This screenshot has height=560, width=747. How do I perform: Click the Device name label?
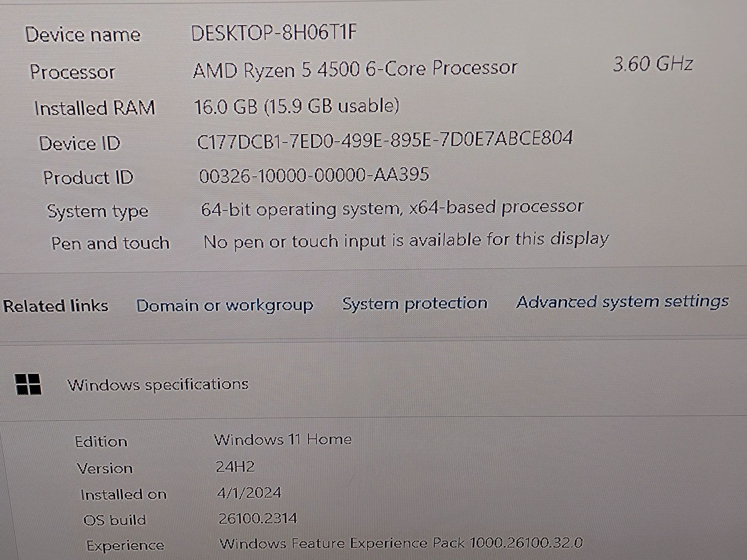point(83,35)
